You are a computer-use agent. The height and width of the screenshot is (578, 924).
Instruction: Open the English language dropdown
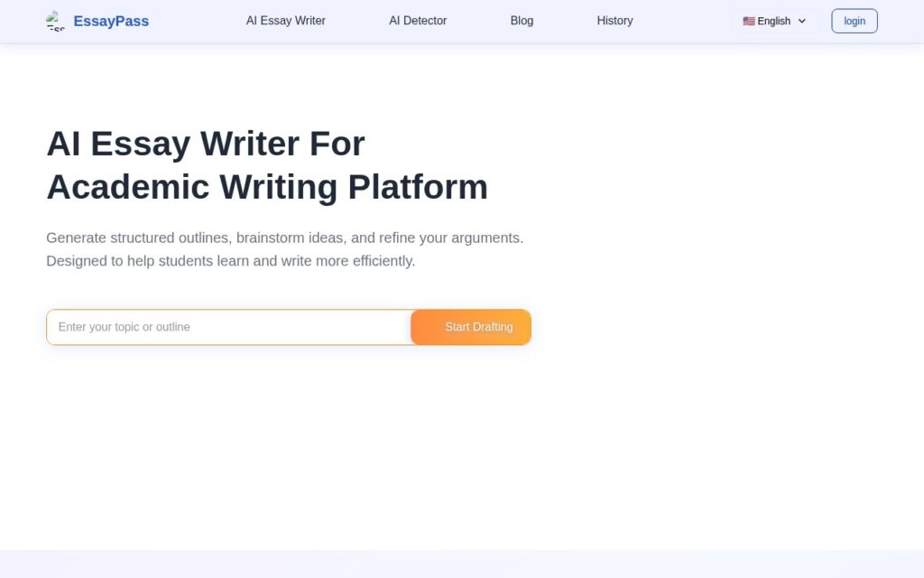point(774,22)
